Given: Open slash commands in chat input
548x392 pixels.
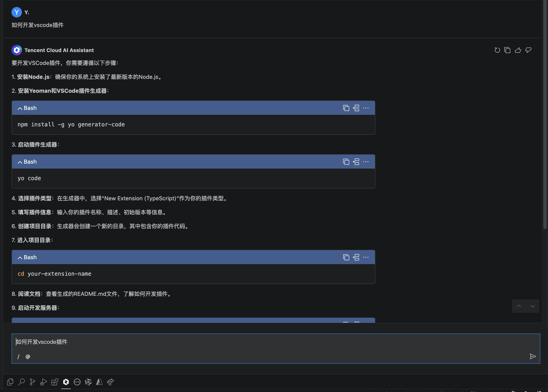Looking at the screenshot, I should tap(18, 357).
